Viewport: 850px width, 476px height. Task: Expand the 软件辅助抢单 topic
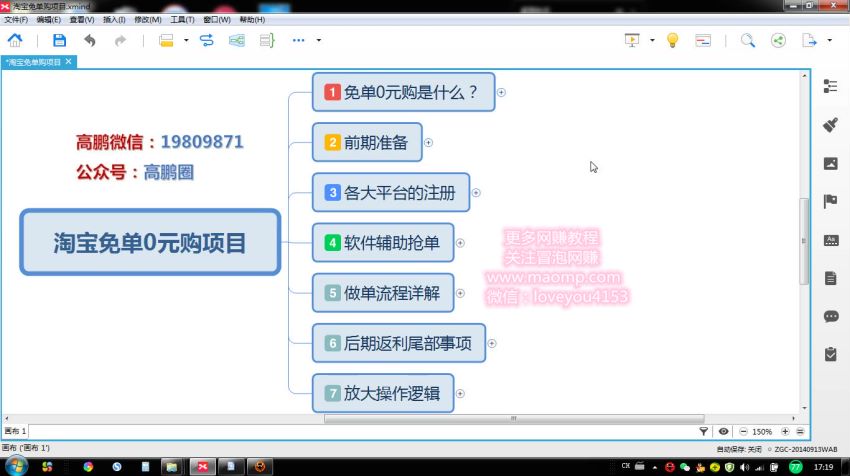tap(460, 243)
